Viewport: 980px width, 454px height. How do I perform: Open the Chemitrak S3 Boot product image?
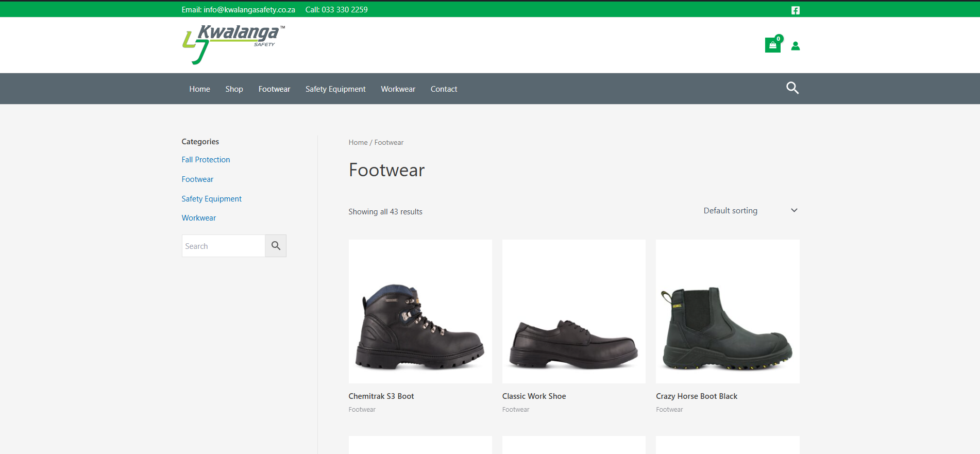pyautogui.click(x=420, y=311)
